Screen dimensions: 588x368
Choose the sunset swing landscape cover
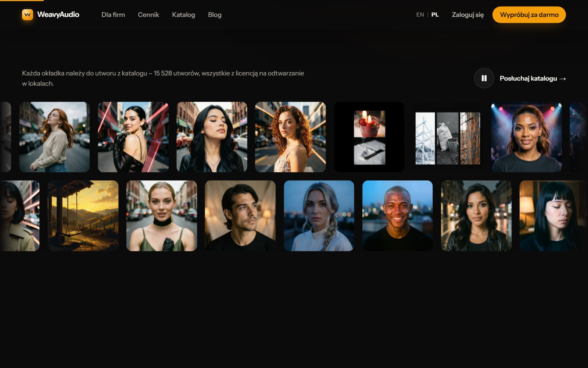pos(83,216)
